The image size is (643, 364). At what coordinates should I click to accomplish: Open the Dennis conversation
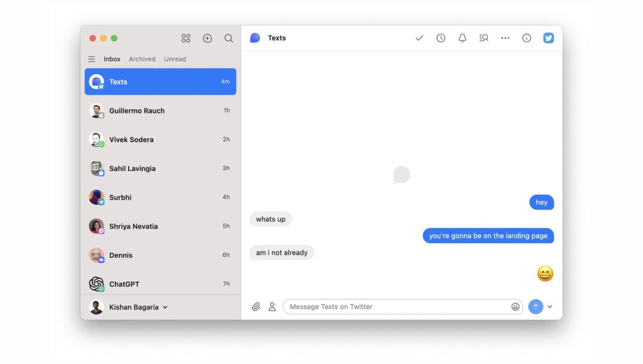click(160, 255)
